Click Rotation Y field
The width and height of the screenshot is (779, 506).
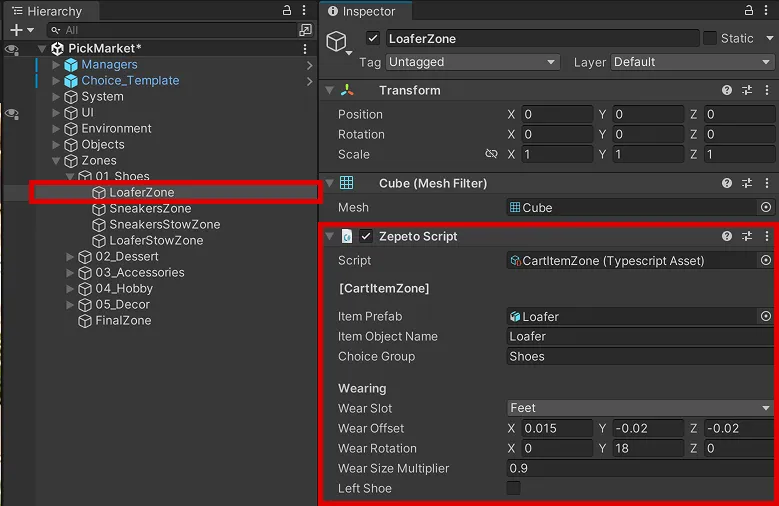(648, 134)
